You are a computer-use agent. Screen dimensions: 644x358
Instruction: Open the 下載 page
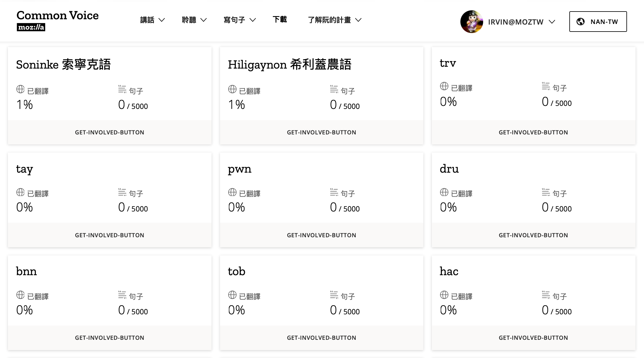[x=280, y=20]
